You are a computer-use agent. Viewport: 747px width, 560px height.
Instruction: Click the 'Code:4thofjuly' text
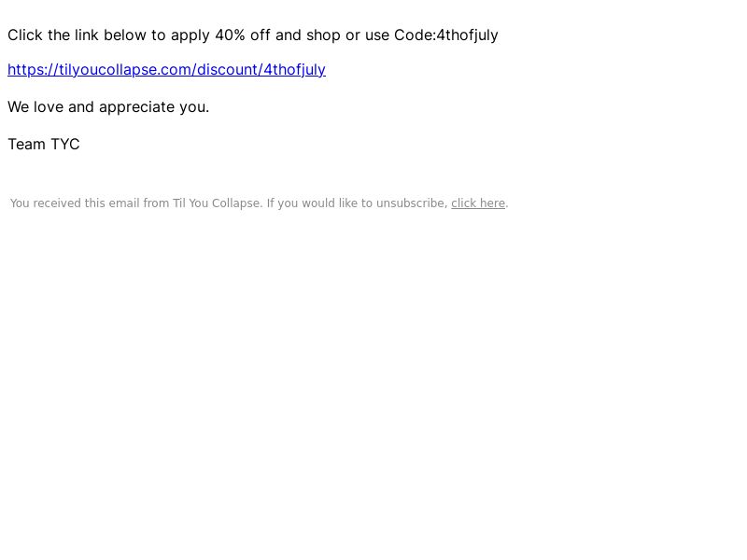point(446,35)
